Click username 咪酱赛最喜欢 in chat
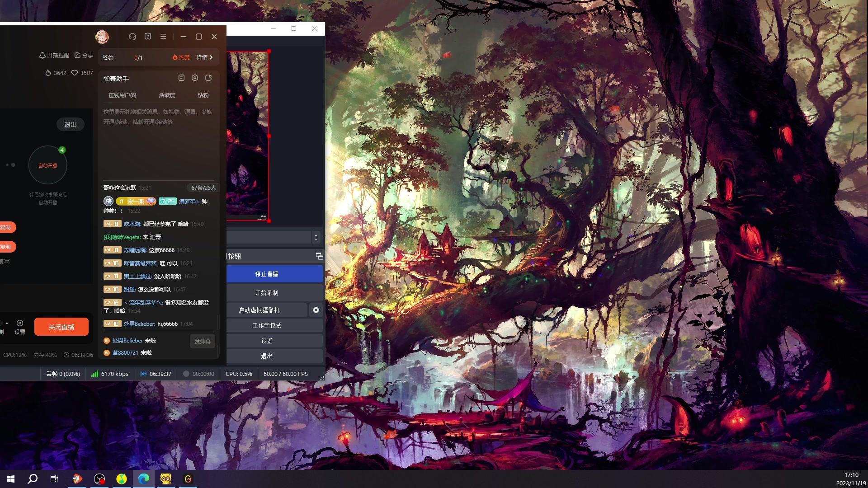The image size is (868, 488). (141, 263)
